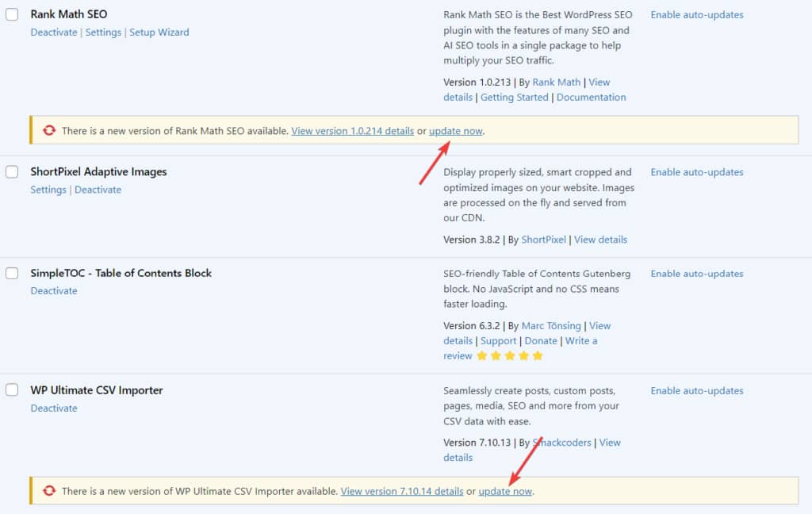
Task: Click the Version 6.3.2 text
Action: coord(471,326)
